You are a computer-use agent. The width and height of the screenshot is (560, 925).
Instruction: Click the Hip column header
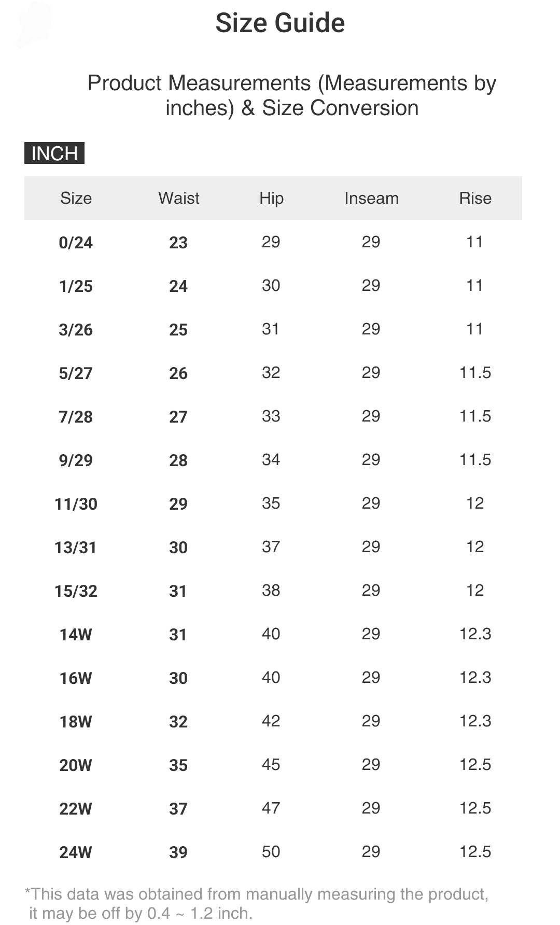271,198
